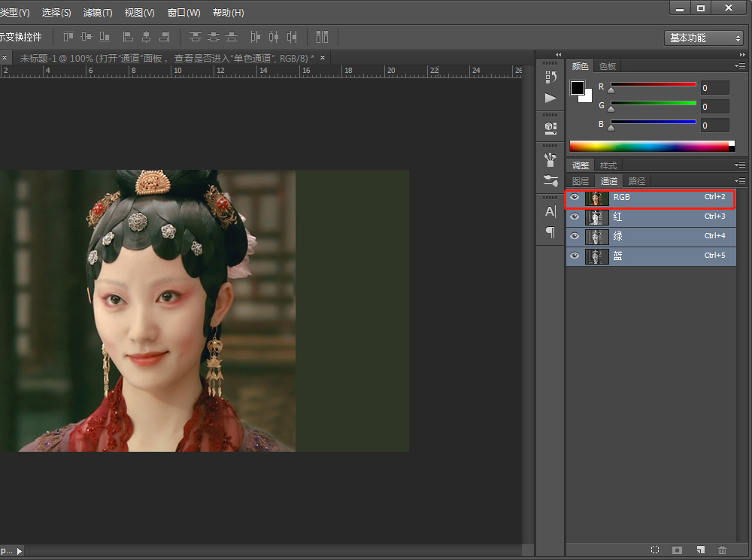
Task: Open the Character panel A icon
Action: tap(550, 211)
